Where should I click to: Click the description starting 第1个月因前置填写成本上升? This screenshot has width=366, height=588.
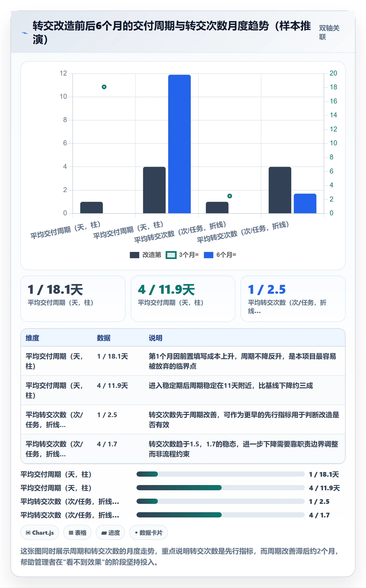click(x=242, y=361)
